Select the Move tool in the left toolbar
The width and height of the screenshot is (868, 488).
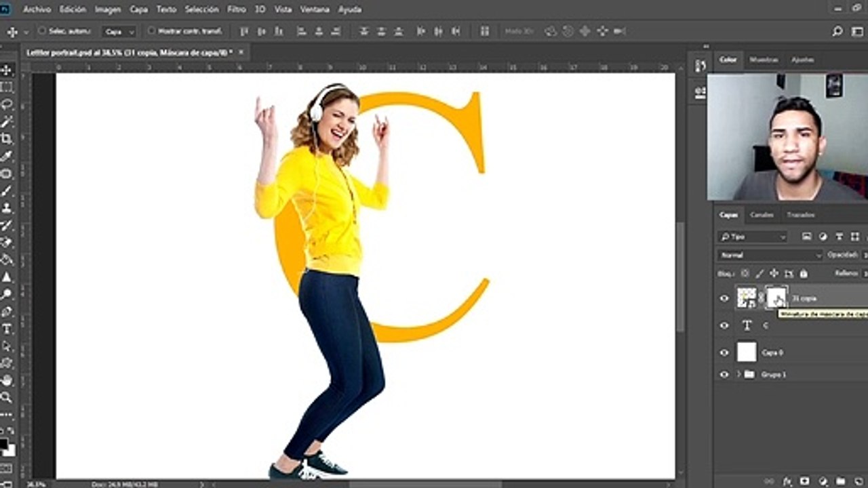pos(7,70)
